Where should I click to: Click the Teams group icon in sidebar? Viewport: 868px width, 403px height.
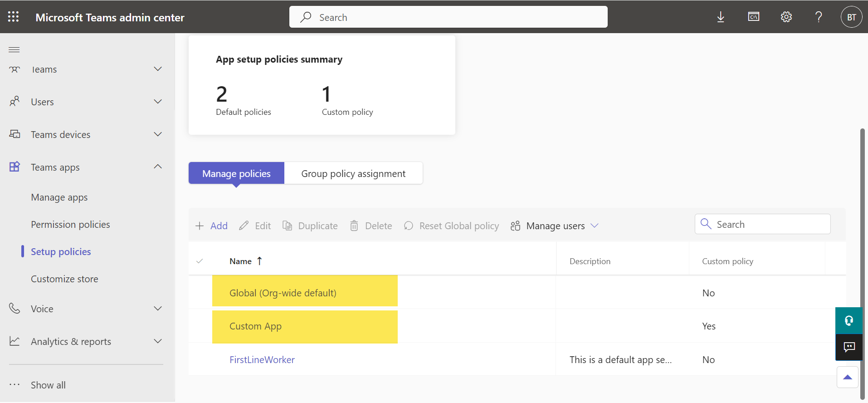point(15,69)
